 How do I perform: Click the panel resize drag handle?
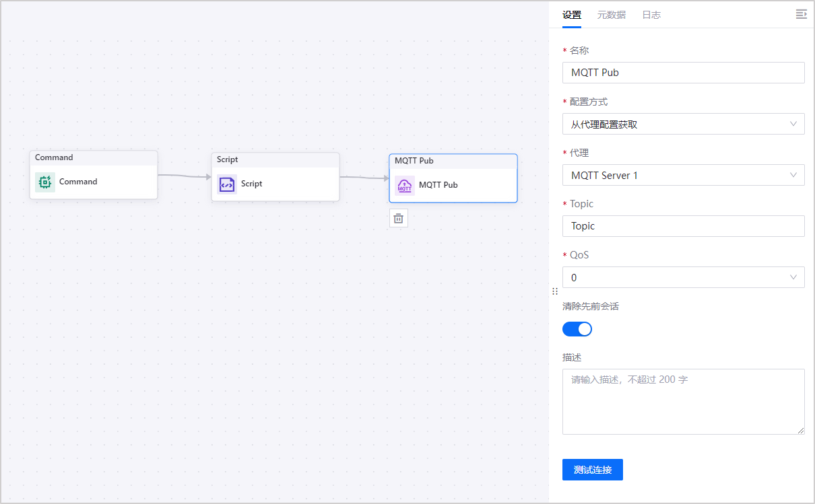click(555, 291)
